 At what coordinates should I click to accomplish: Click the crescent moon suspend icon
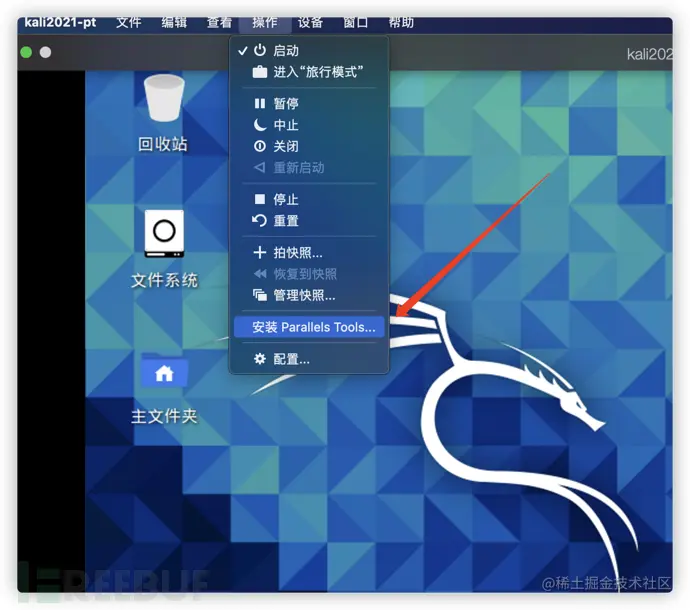click(x=260, y=125)
